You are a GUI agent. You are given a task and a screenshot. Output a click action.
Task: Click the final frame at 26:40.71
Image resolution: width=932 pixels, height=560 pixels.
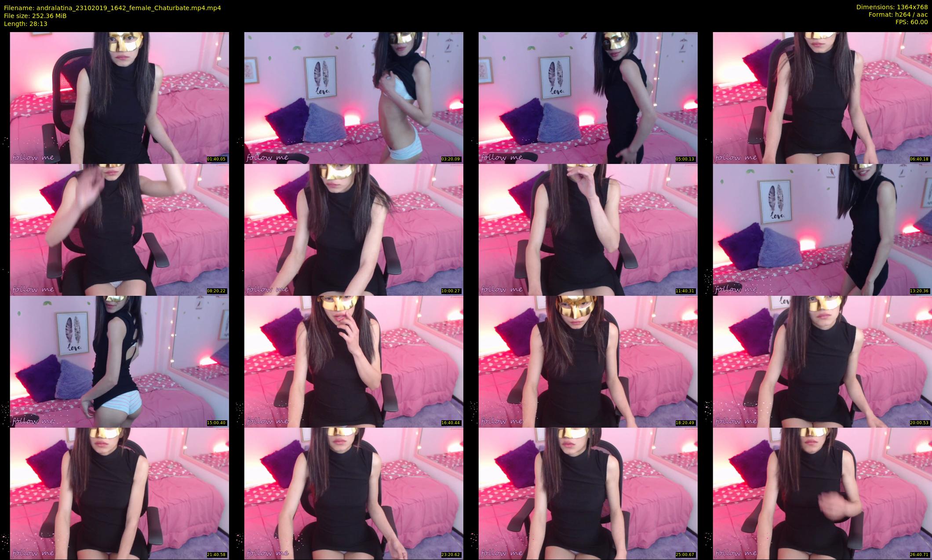(x=822, y=493)
